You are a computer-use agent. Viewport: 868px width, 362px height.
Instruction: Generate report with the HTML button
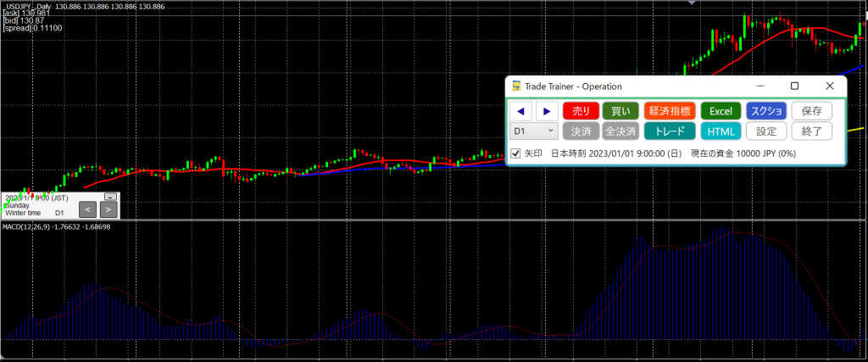pos(721,131)
